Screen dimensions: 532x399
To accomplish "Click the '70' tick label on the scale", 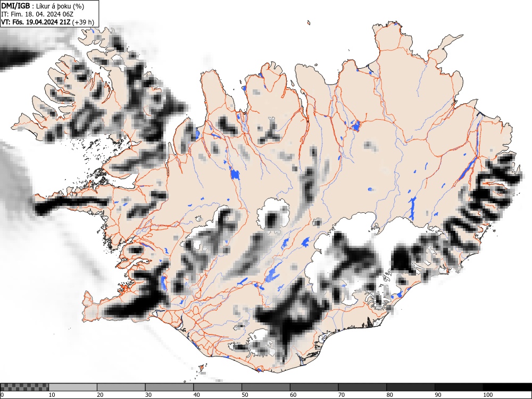I will (341, 395).
